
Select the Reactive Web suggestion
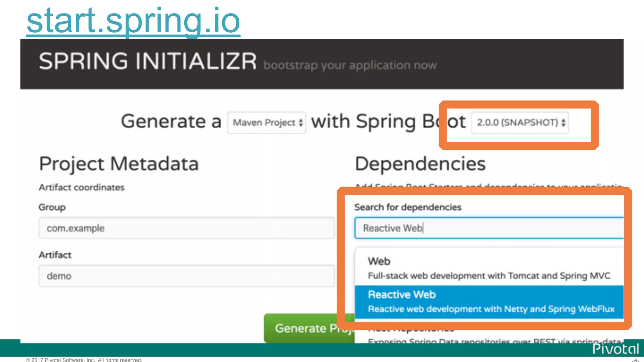(x=489, y=302)
